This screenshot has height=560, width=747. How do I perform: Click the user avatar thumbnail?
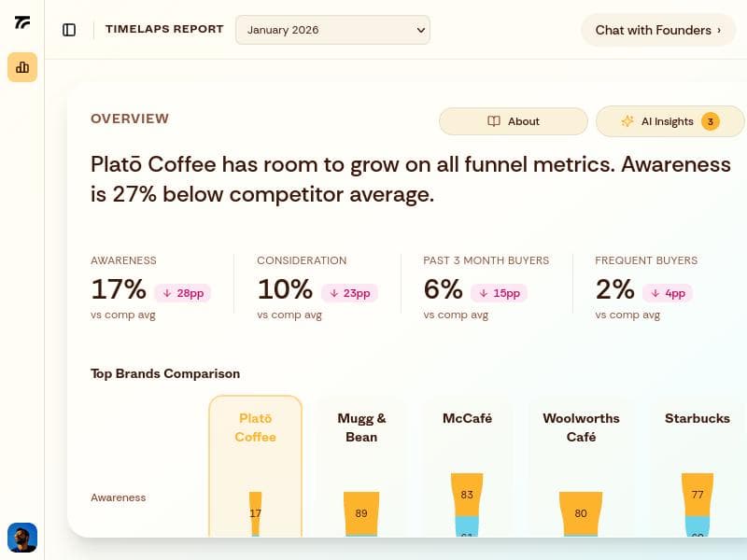22,538
